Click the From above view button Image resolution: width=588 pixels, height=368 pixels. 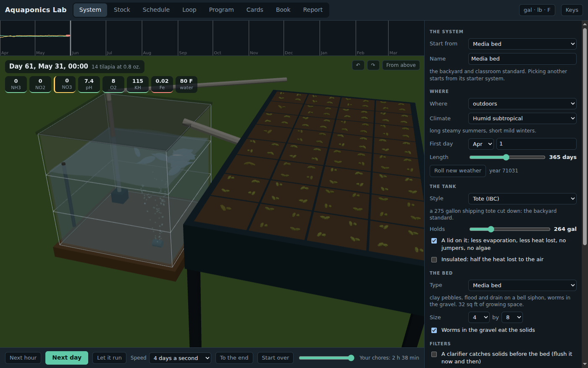tap(401, 65)
